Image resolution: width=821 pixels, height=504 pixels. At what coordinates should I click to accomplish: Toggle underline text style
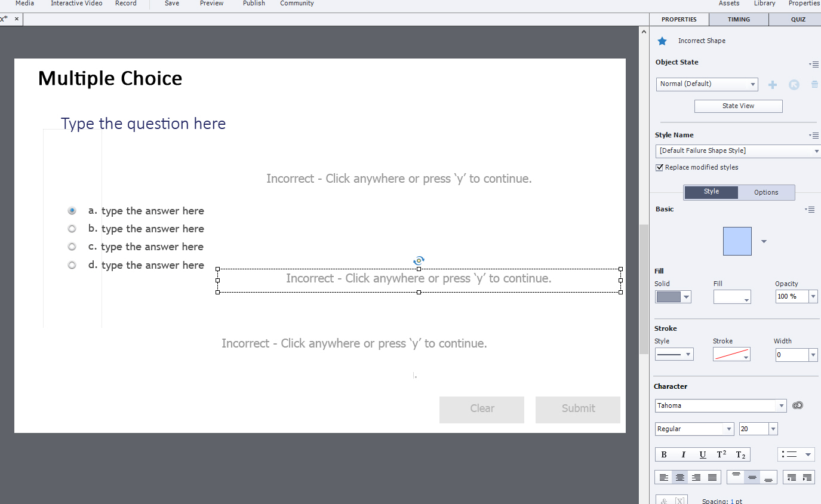tap(702, 454)
